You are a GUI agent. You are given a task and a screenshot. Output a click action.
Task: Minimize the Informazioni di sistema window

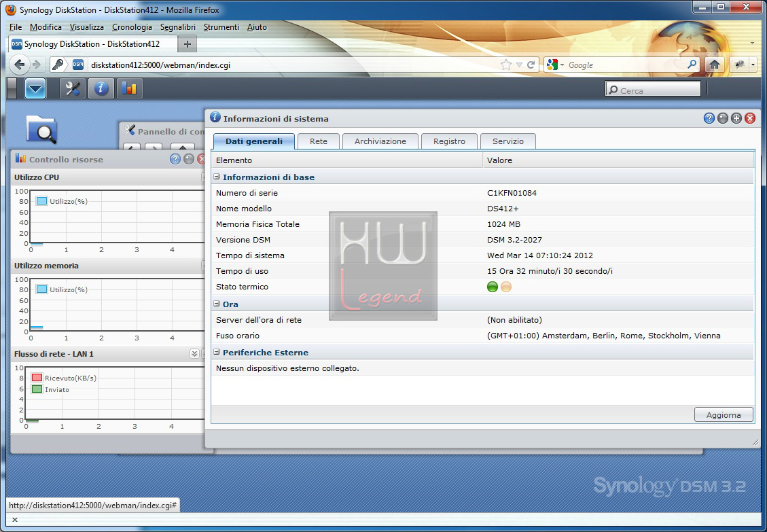click(x=722, y=118)
